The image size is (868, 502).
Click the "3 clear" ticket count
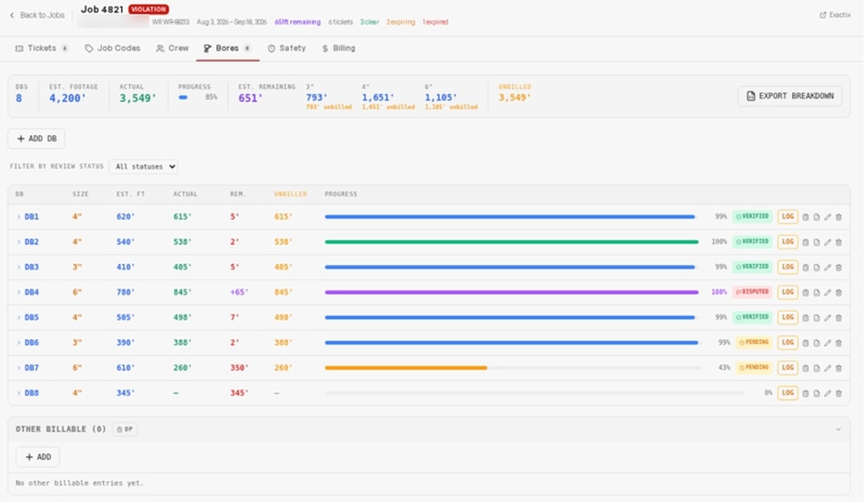point(370,22)
